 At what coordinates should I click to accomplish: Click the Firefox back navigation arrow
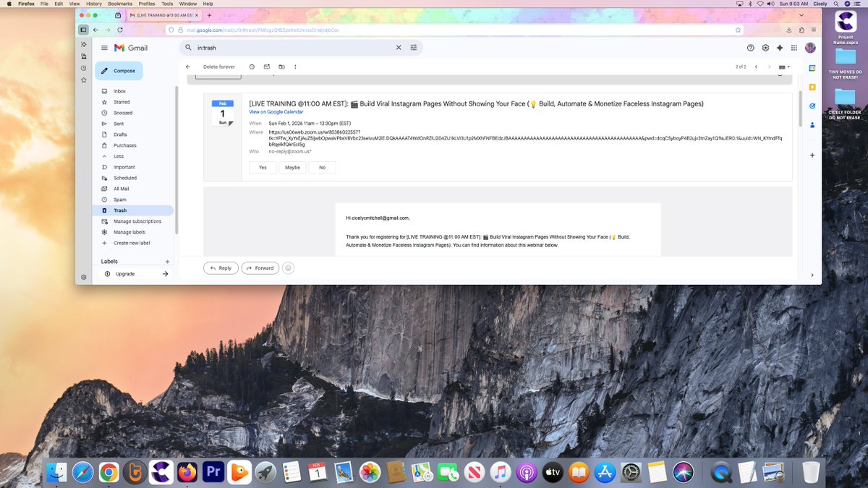[x=95, y=30]
